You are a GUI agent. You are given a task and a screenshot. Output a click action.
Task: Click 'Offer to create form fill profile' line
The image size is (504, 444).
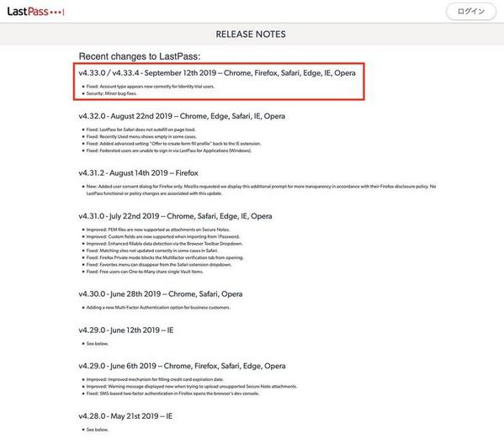click(x=173, y=144)
